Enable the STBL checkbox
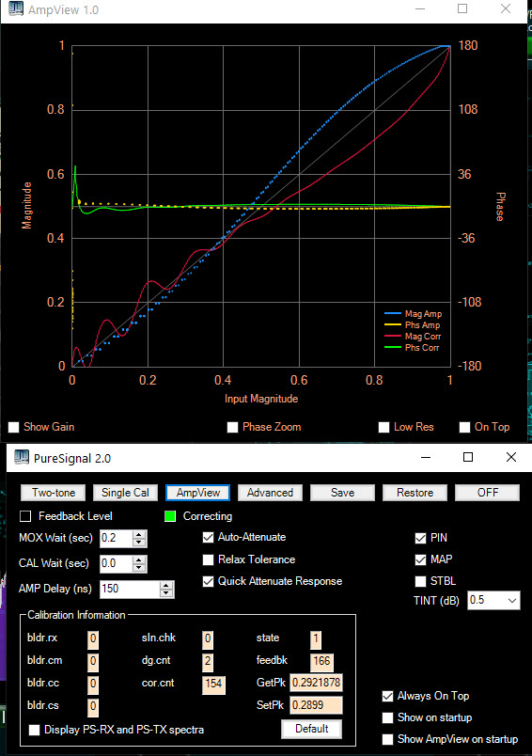This screenshot has height=756, width=532. point(421,581)
